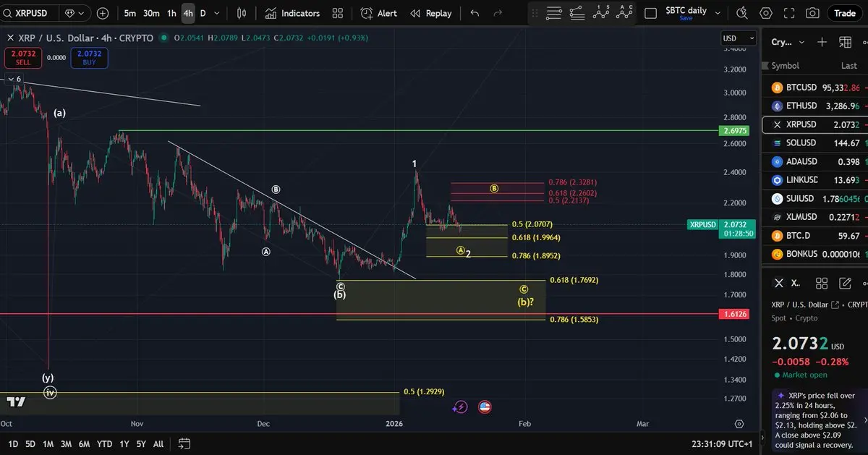
Task: Select the Elliott correction ABC wave tool
Action: (625, 12)
